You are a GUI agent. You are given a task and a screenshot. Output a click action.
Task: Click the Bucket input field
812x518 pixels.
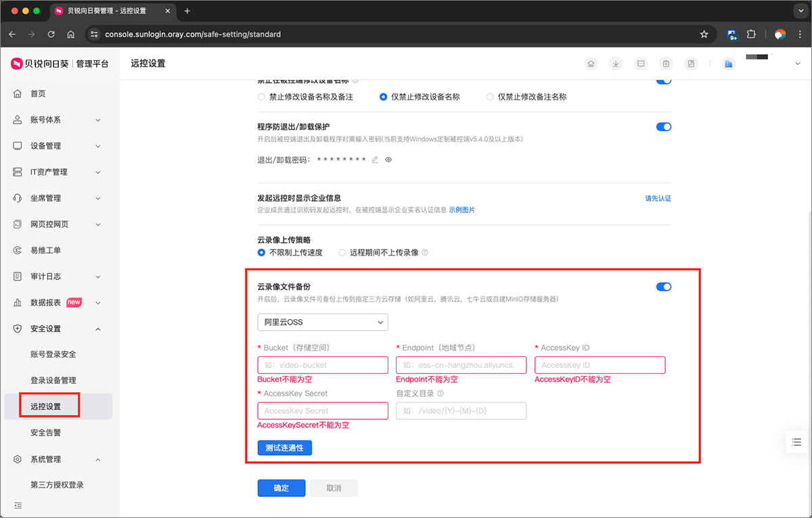322,365
